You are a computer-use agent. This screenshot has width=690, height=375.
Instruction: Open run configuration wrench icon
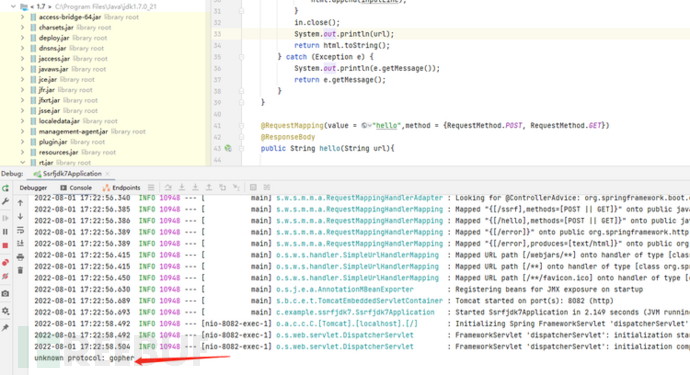[x=5, y=201]
